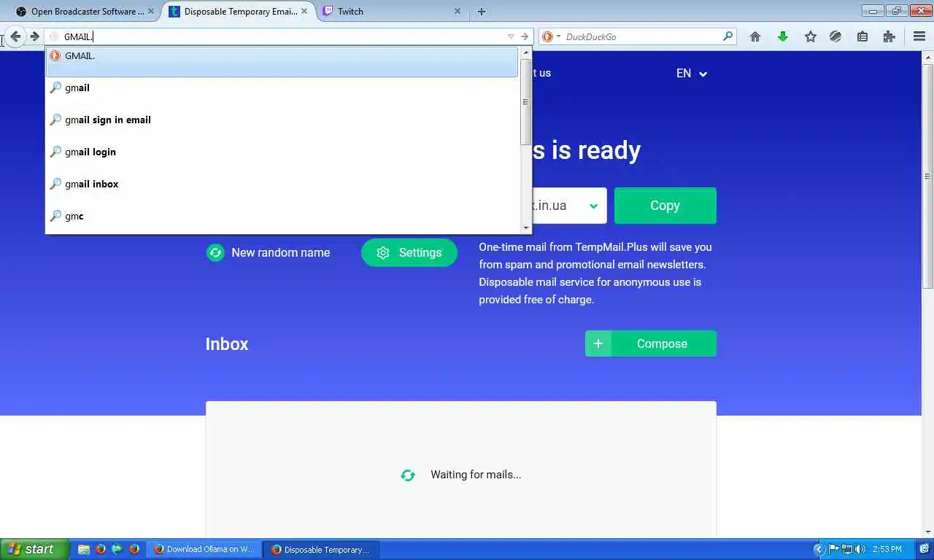The height and width of the screenshot is (560, 934).
Task: Click the Go arrow in the address bar
Action: point(524,36)
